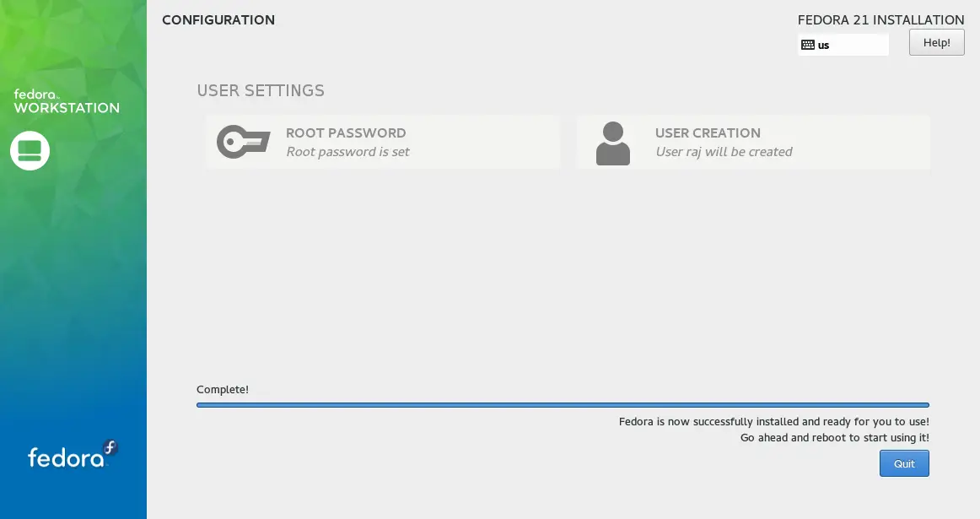Click the 'Complete!' status label
Screen dimensions: 980x519
[223, 389]
